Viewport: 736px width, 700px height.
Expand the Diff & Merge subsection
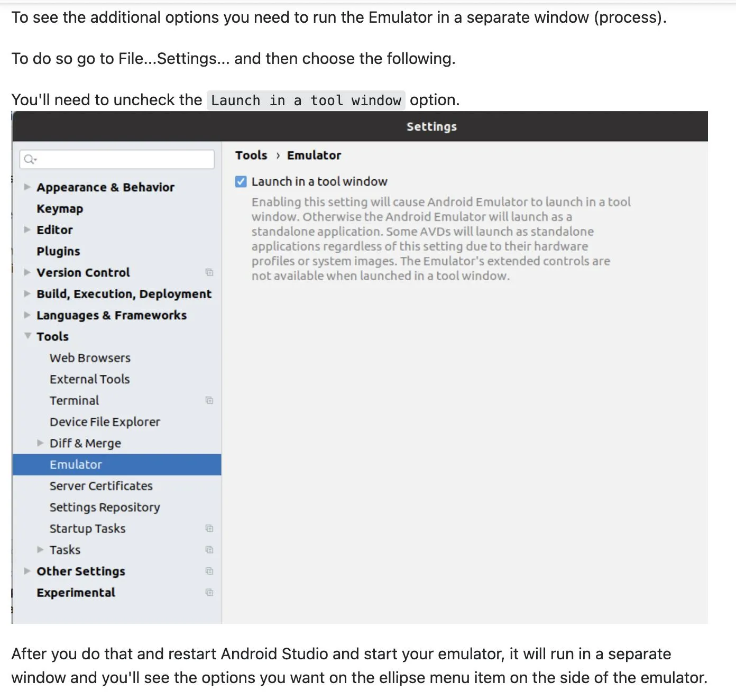point(40,443)
